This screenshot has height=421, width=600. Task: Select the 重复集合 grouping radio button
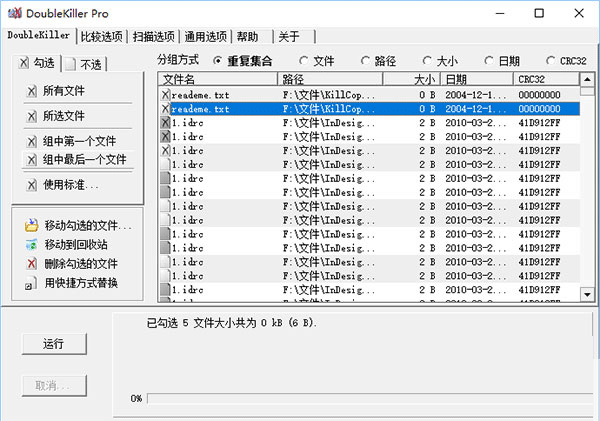(217, 61)
